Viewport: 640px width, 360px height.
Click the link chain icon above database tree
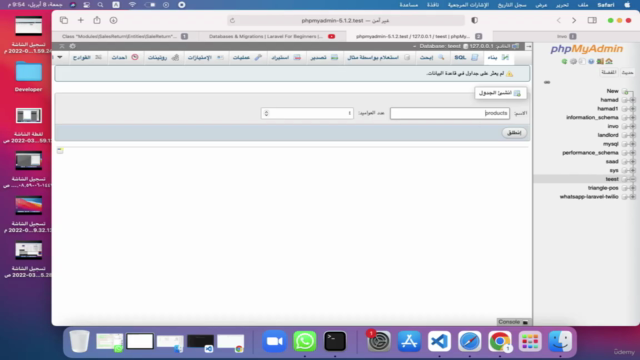(x=547, y=82)
